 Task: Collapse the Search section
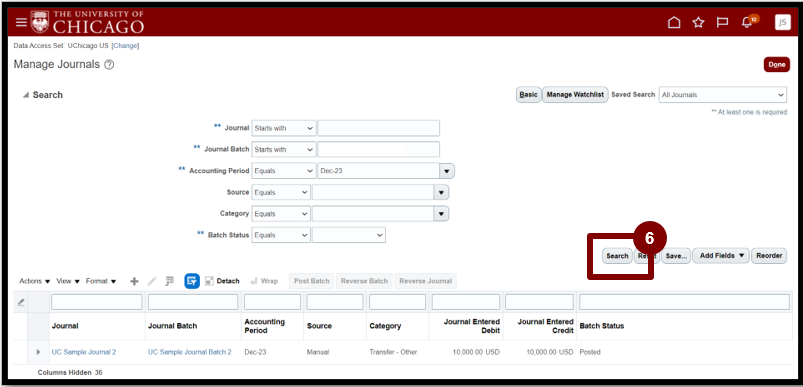(26, 95)
